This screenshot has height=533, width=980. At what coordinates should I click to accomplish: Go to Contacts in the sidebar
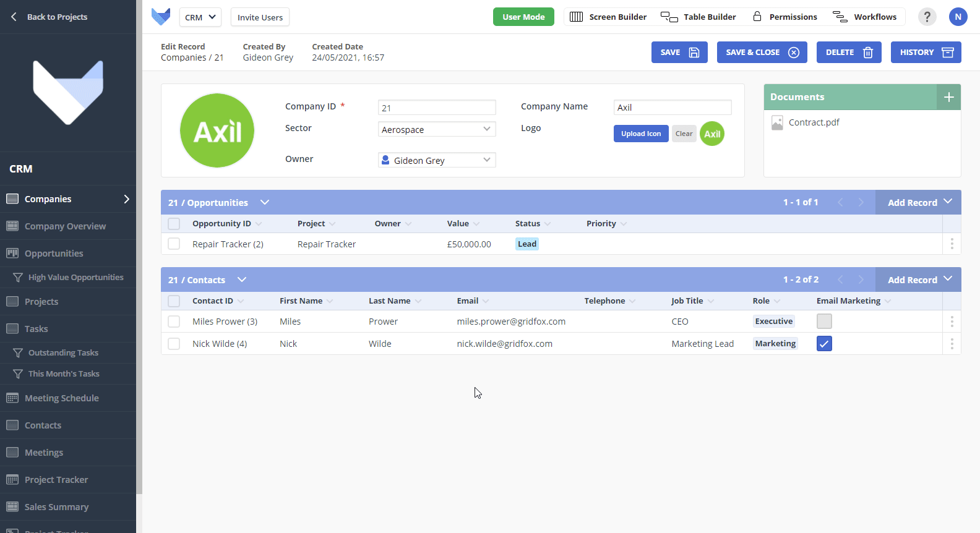click(68, 425)
